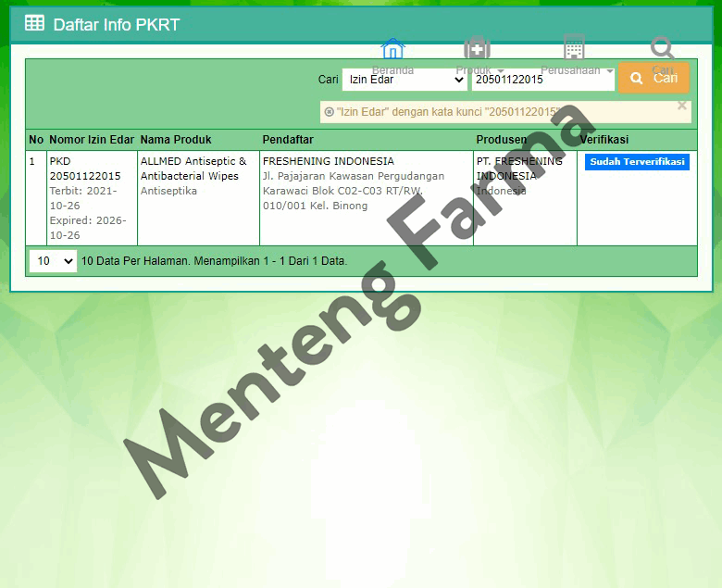
Task: Click the Produk medical kit icon
Action: (x=477, y=49)
